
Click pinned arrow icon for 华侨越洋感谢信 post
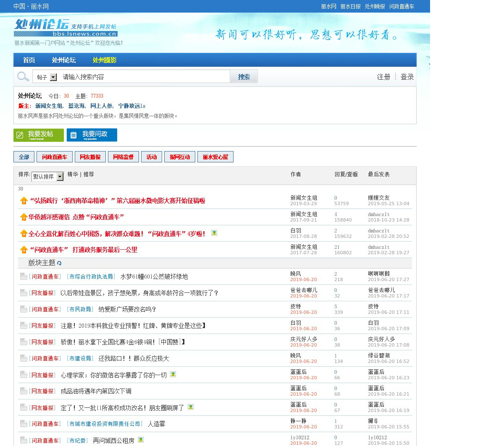pyautogui.click(x=24, y=217)
